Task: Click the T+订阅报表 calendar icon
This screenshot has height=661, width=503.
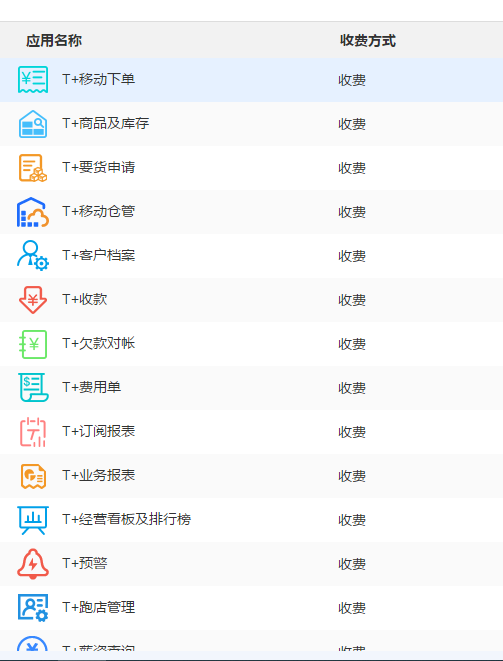Action: 33,432
